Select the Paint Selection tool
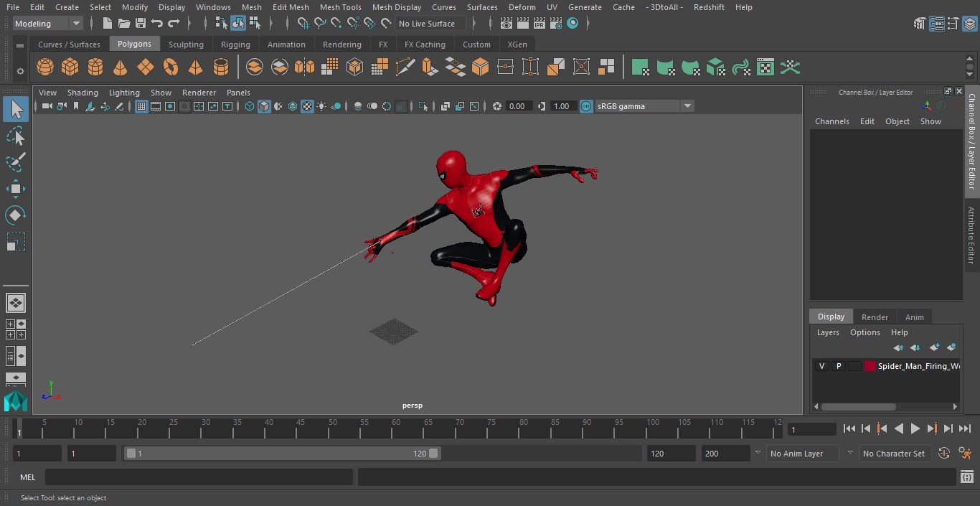 tap(16, 162)
